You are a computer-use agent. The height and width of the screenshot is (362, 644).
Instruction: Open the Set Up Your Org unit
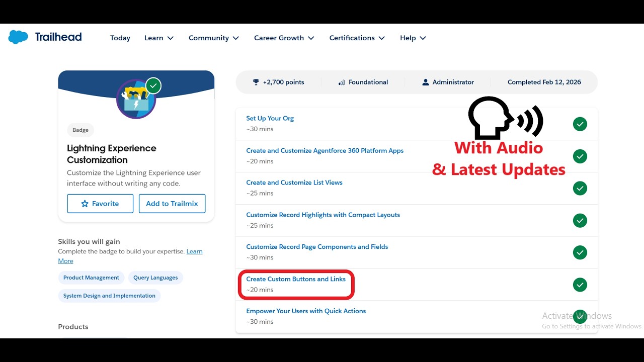click(x=270, y=118)
